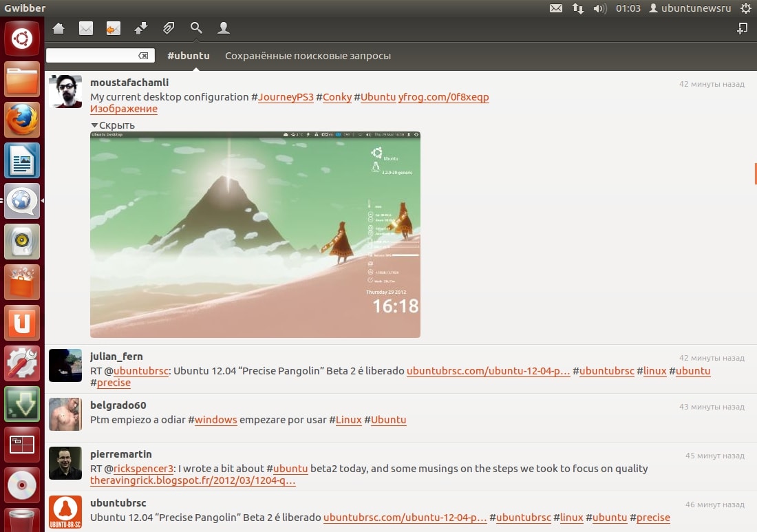Click the '43 минуты назад' timestamp

point(712,407)
